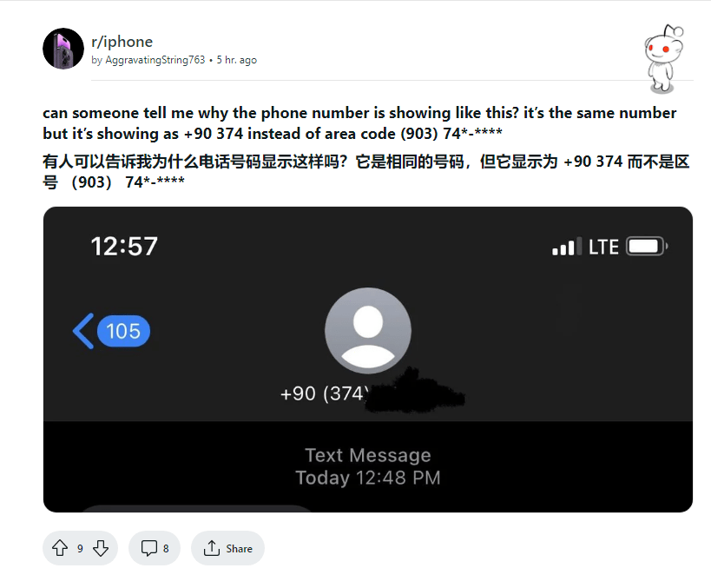Downvote the iPhone phone number post
Image resolution: width=711 pixels, height=588 pixels.
click(101, 548)
